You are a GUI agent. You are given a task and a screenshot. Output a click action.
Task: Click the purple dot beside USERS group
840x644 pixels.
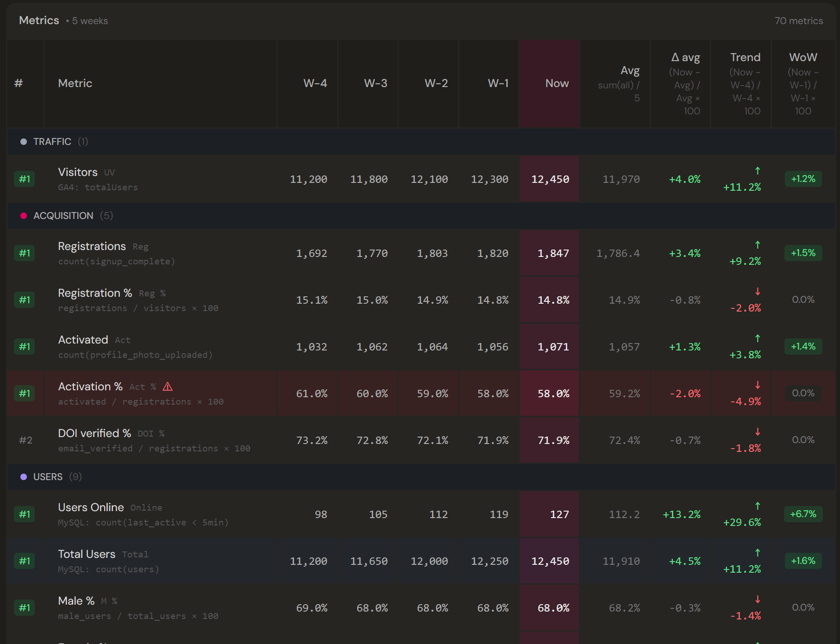pyautogui.click(x=24, y=477)
